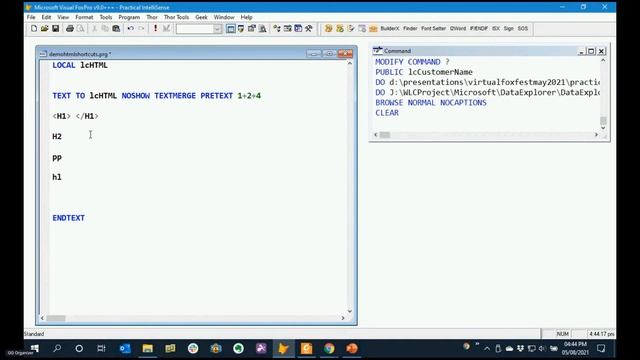This screenshot has height=360, width=640.
Task: Click the first Thor toolbar icon
Action: coord(329,29)
